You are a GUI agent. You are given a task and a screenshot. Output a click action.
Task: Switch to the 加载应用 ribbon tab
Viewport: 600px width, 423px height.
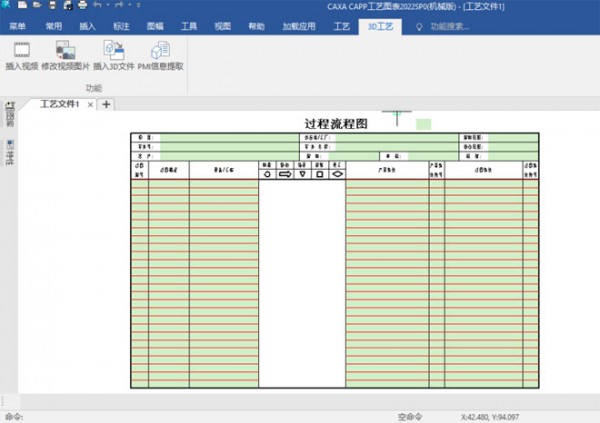(299, 26)
